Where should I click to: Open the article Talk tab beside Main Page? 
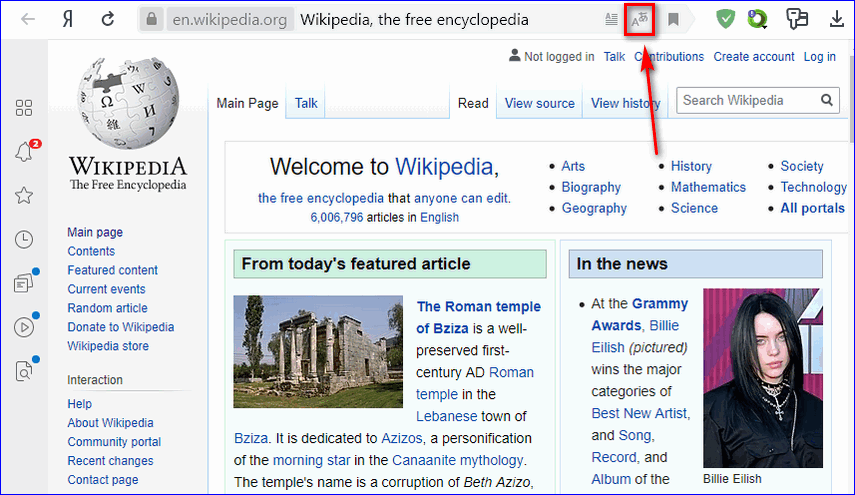[x=306, y=103]
